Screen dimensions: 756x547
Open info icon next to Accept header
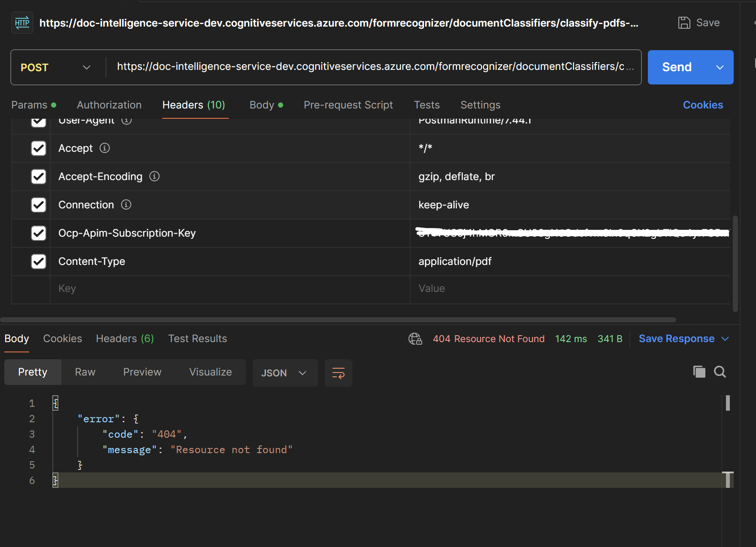(105, 148)
